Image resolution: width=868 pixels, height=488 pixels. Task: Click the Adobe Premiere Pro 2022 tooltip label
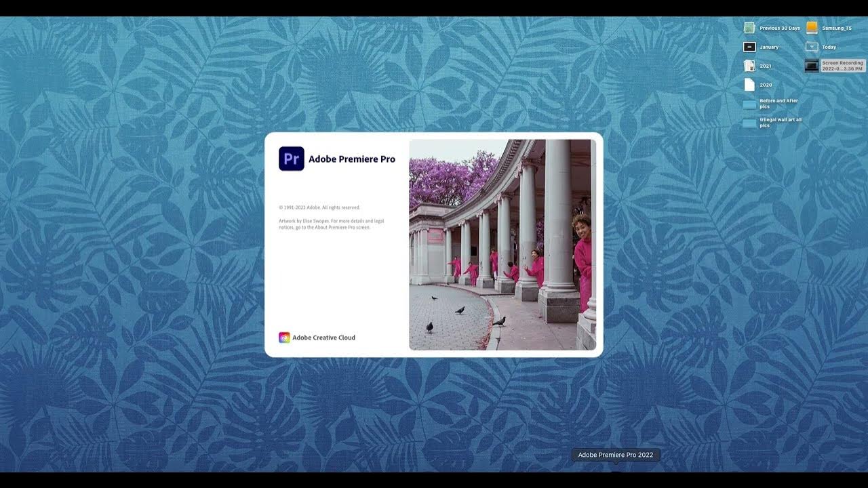616,455
